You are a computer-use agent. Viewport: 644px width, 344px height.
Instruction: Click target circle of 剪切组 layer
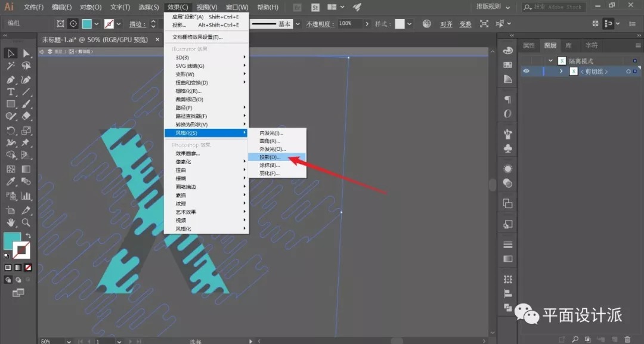(628, 72)
